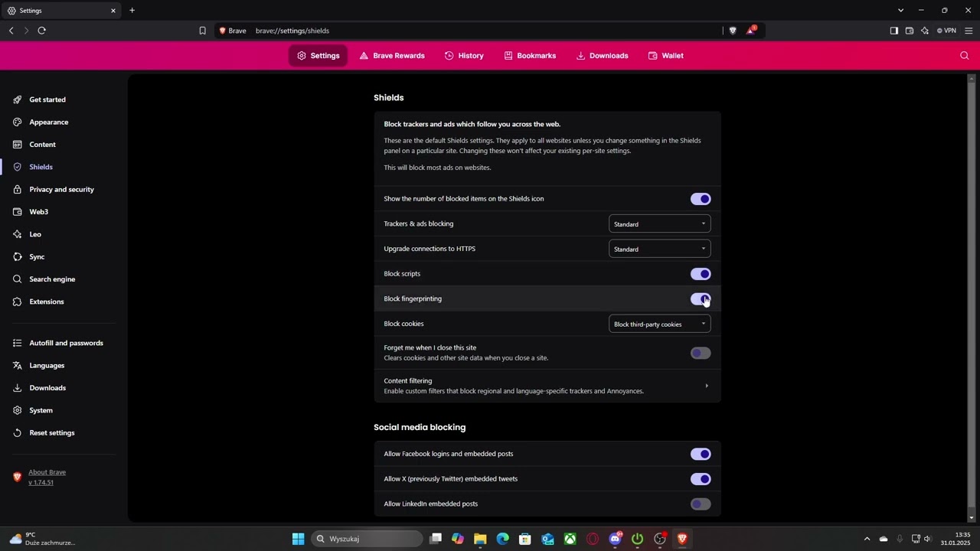Click the bookmark icon in the address bar
The image size is (980, 551).
pyautogui.click(x=202, y=31)
